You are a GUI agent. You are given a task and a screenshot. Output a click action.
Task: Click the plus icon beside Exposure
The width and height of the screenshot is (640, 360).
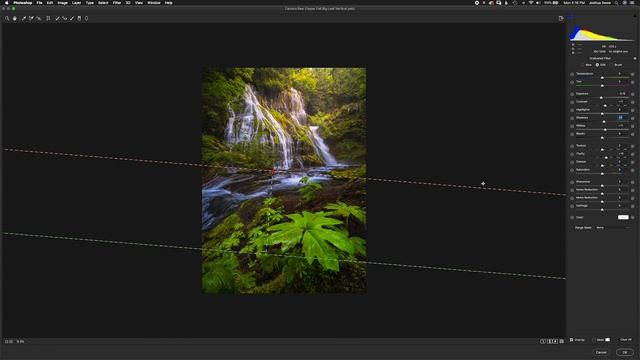click(x=633, y=94)
